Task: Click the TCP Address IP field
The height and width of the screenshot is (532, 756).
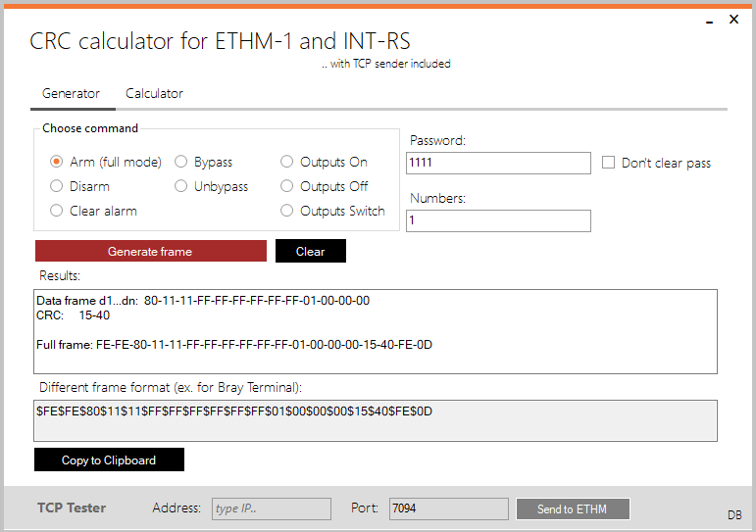Action: click(x=271, y=508)
